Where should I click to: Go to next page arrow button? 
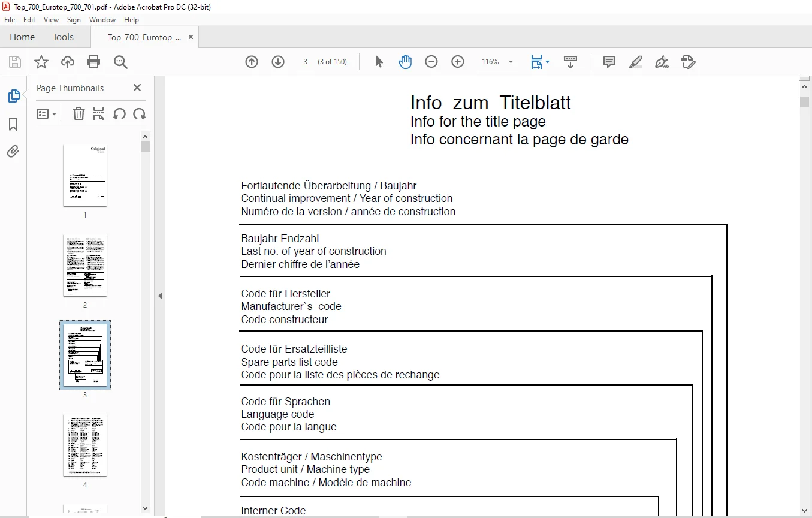[x=278, y=62]
